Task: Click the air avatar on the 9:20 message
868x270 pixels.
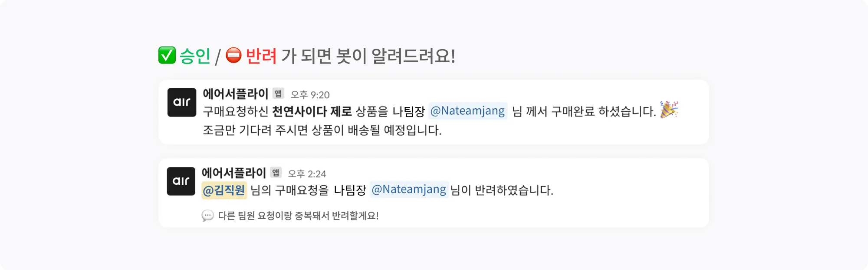Action: pos(182,102)
